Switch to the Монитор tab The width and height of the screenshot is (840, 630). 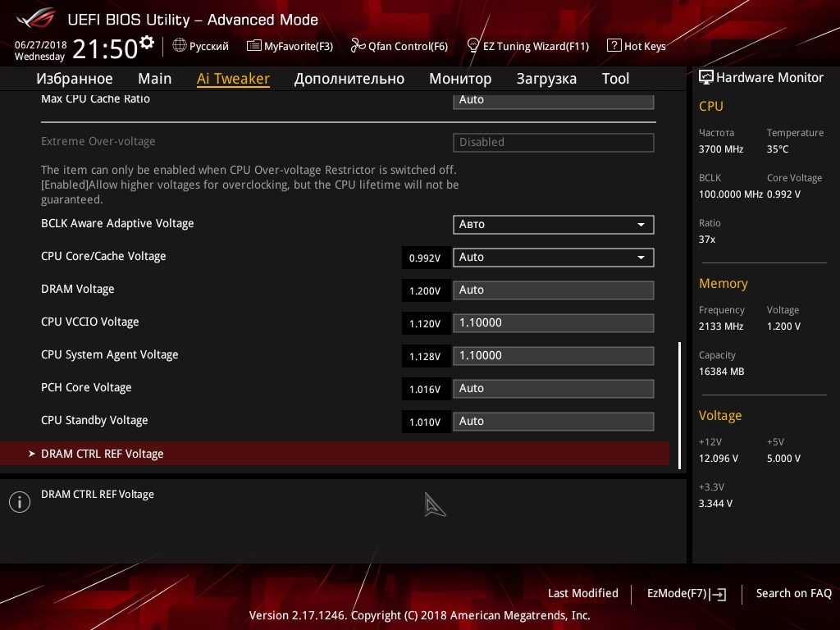click(x=460, y=79)
